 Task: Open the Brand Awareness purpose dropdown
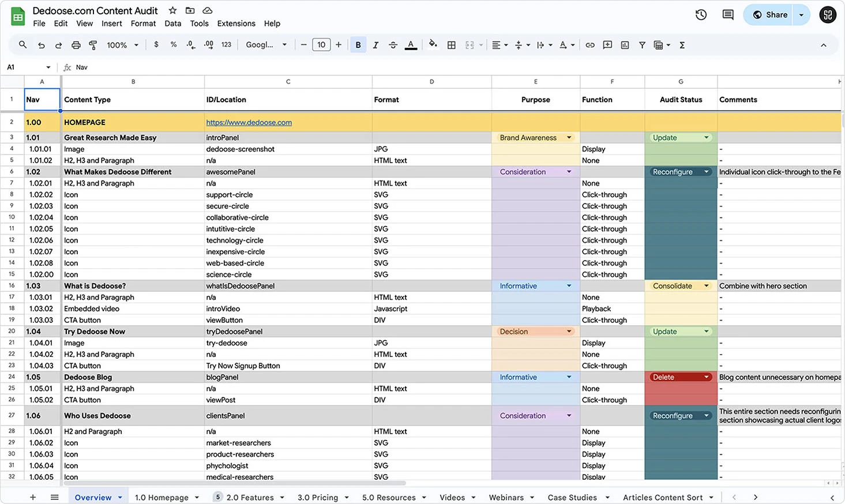(x=569, y=137)
